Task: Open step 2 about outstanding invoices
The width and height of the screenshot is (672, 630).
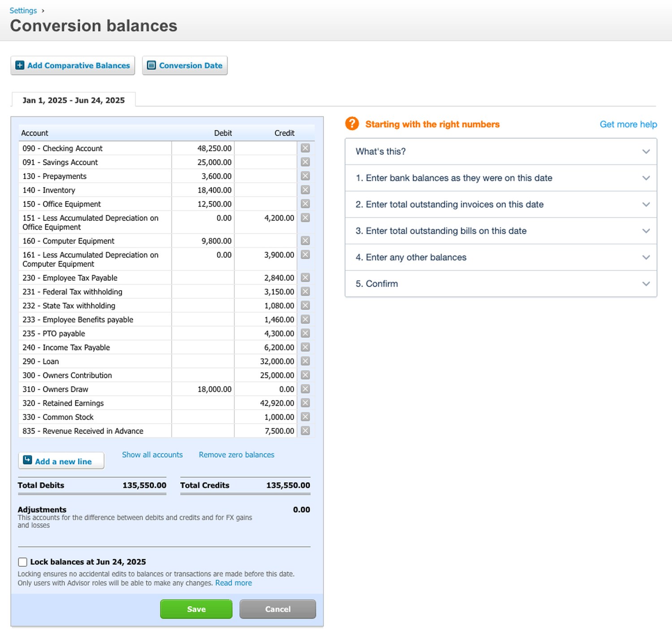Action: coord(501,204)
